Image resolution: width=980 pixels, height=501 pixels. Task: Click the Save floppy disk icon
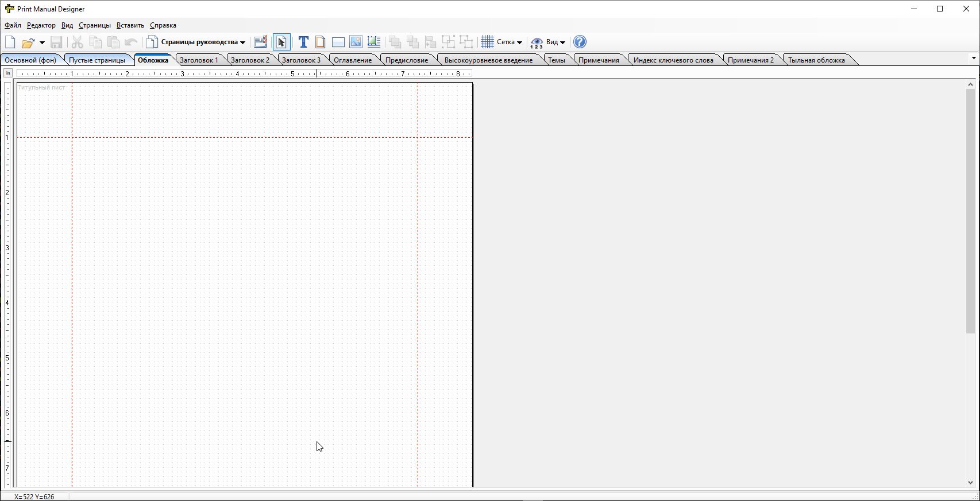(56, 42)
